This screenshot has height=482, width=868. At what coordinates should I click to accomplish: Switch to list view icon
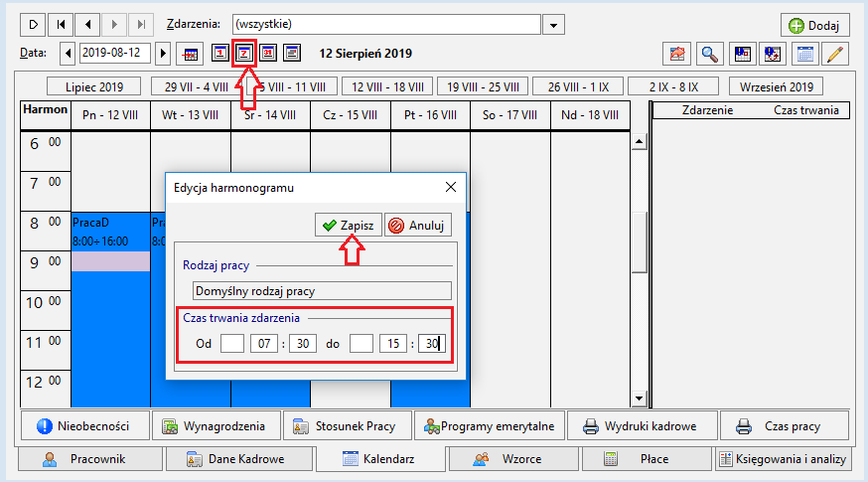click(x=292, y=54)
